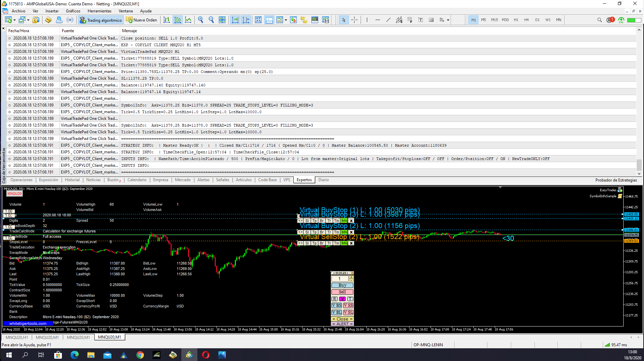The image size is (644, 361).
Task: Click the zoom in magnifier icon
Action: coord(200,20)
